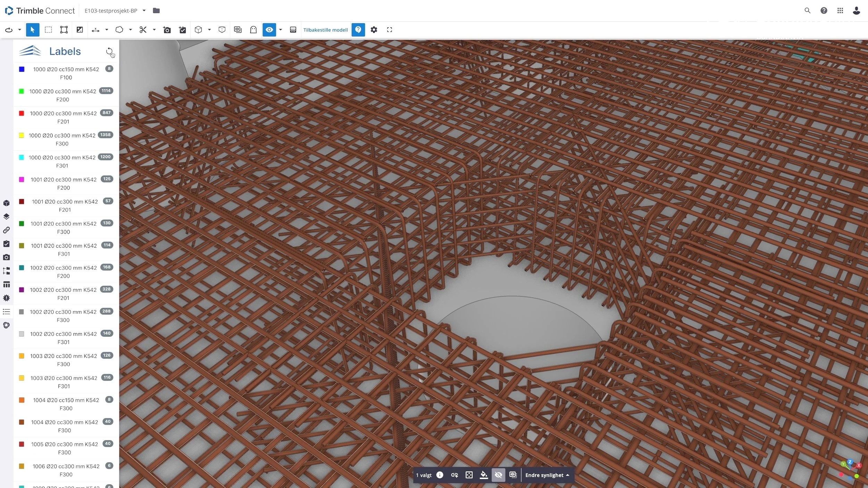Add a new ToDo from the toolbar
868x488 pixels.
click(x=183, y=30)
